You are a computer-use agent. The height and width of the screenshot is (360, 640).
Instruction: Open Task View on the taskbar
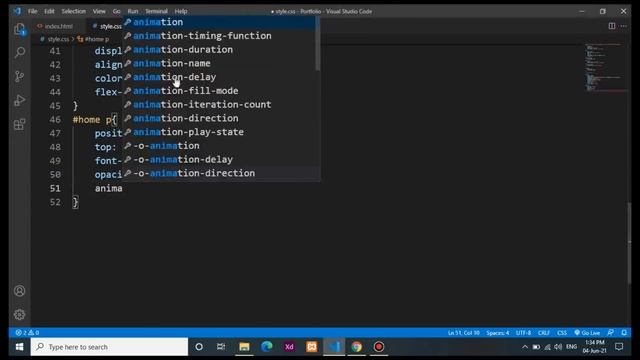[221, 347]
